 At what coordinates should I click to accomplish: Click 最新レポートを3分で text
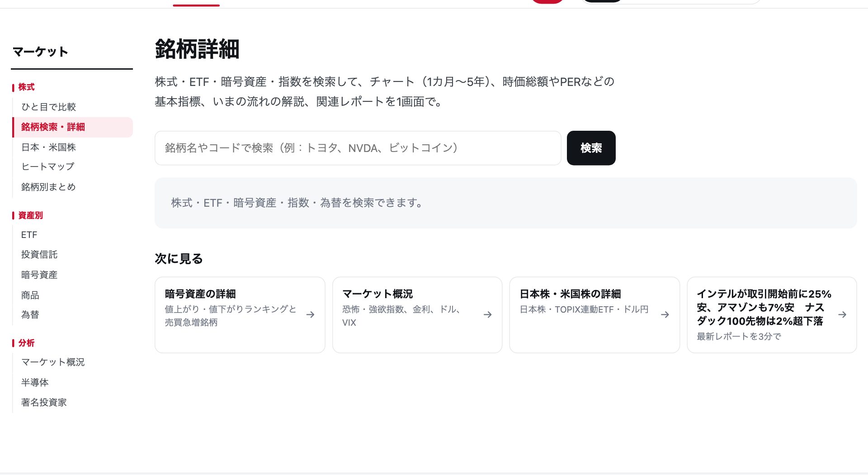click(x=739, y=336)
